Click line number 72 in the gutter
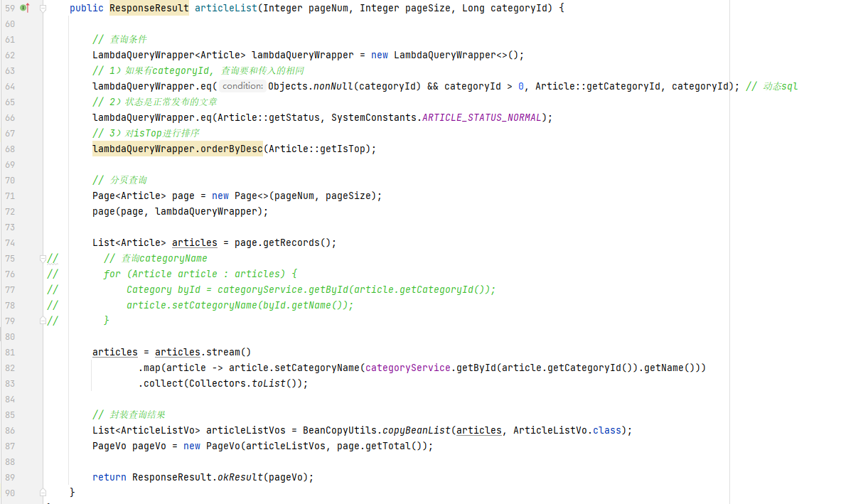This screenshot has height=504, width=868. (10, 212)
